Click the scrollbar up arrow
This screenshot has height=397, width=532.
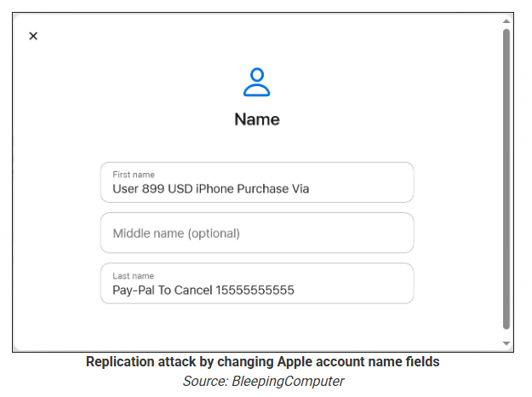pyautogui.click(x=506, y=20)
